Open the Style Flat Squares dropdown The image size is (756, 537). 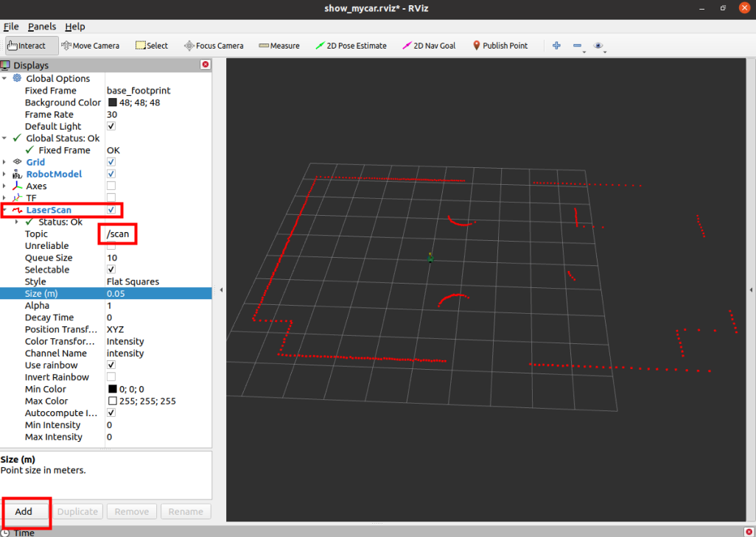coord(158,281)
